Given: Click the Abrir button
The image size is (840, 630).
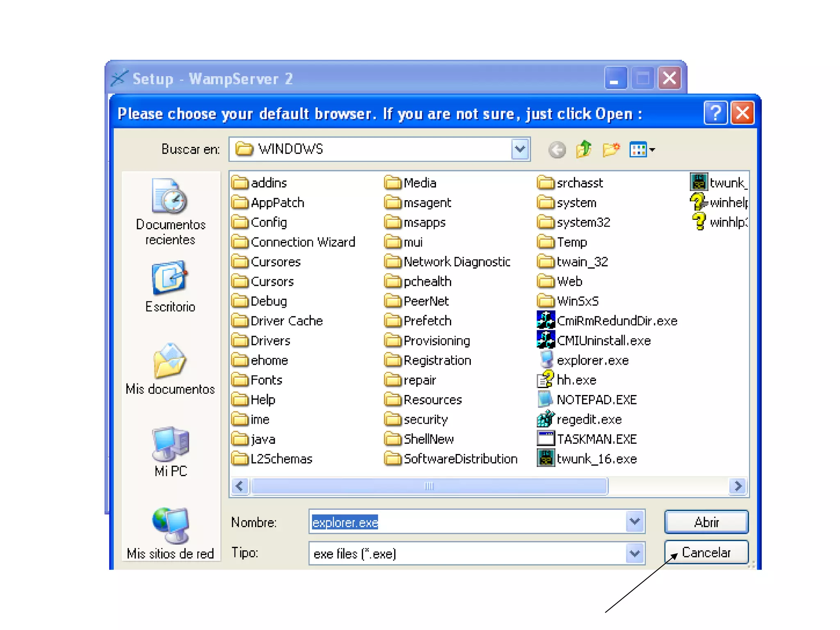Looking at the screenshot, I should [x=706, y=522].
